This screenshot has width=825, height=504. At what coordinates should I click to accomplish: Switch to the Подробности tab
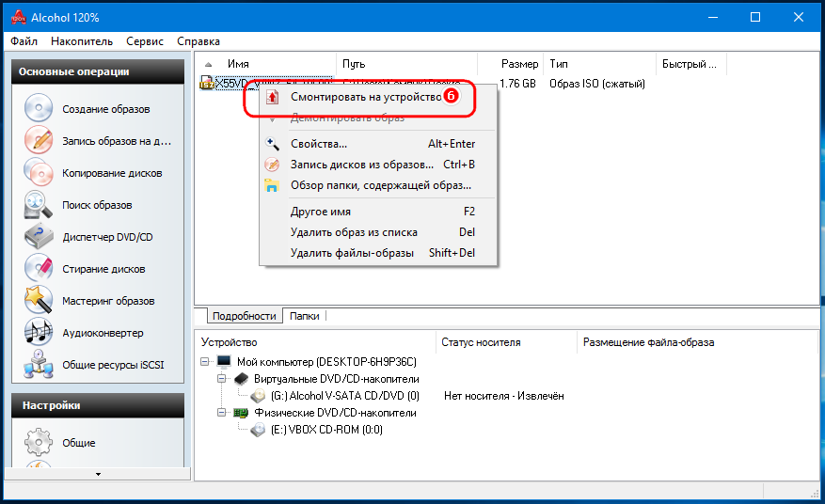click(245, 316)
